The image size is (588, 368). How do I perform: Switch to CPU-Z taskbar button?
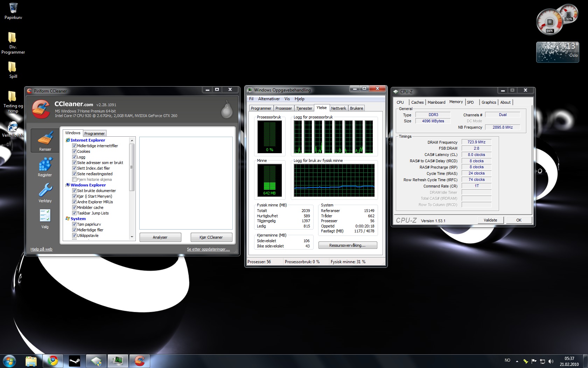click(x=96, y=361)
